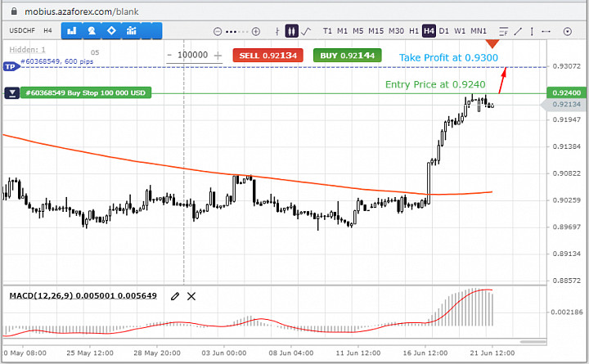
Task: Open the USDCHF symbol selector
Action: click(x=21, y=30)
